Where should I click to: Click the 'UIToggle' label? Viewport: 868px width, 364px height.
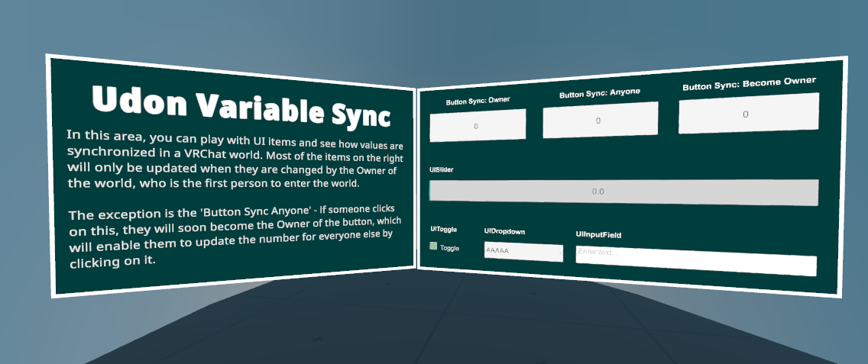(x=443, y=228)
